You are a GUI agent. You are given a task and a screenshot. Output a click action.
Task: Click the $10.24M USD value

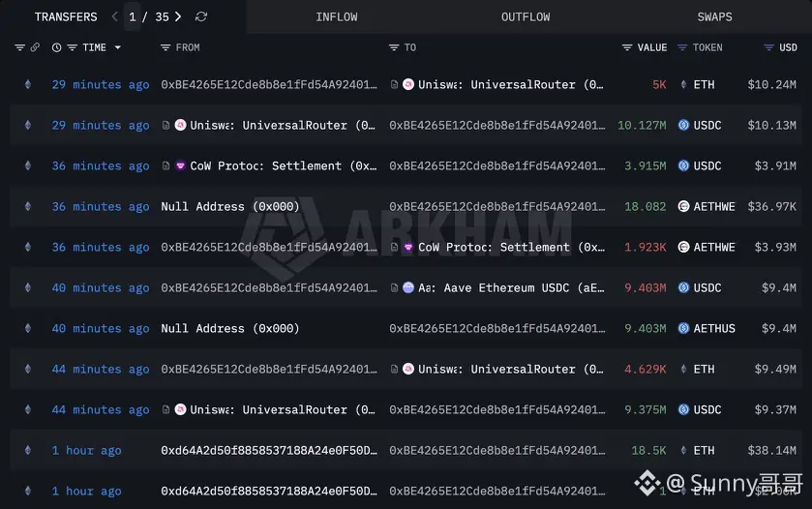pyautogui.click(x=771, y=84)
